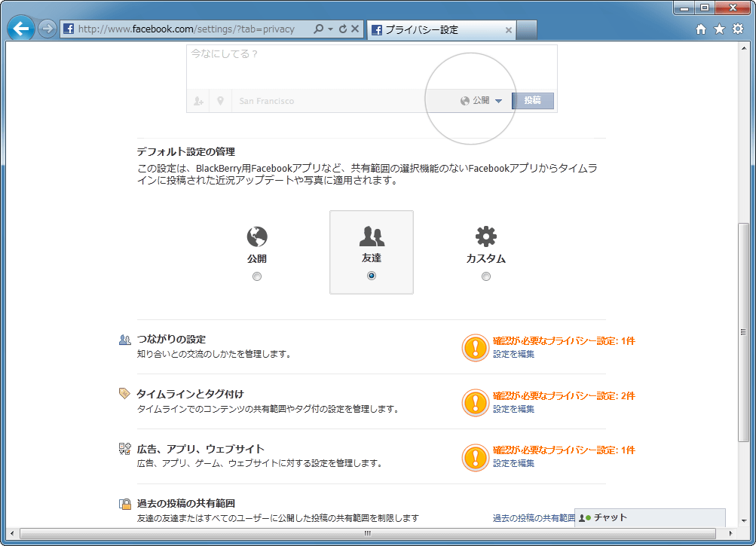756x546 pixels.
Task: Select the カスタム radio button
Action: click(x=486, y=276)
